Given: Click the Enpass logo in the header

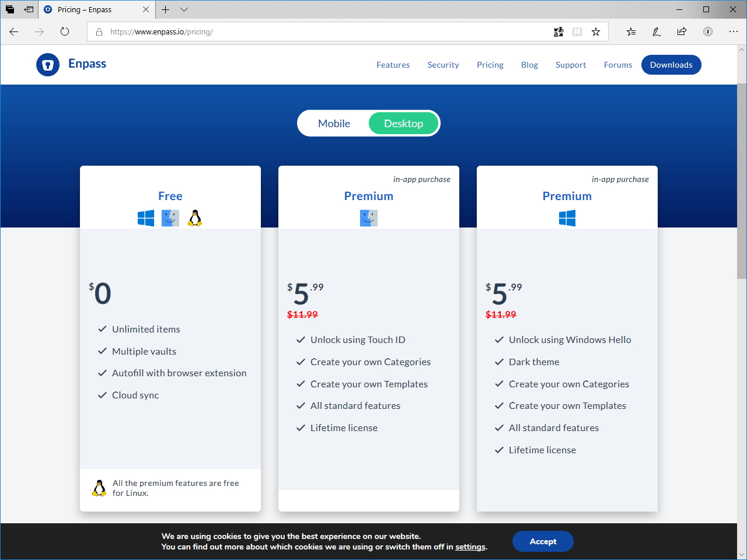Looking at the screenshot, I should (x=71, y=64).
